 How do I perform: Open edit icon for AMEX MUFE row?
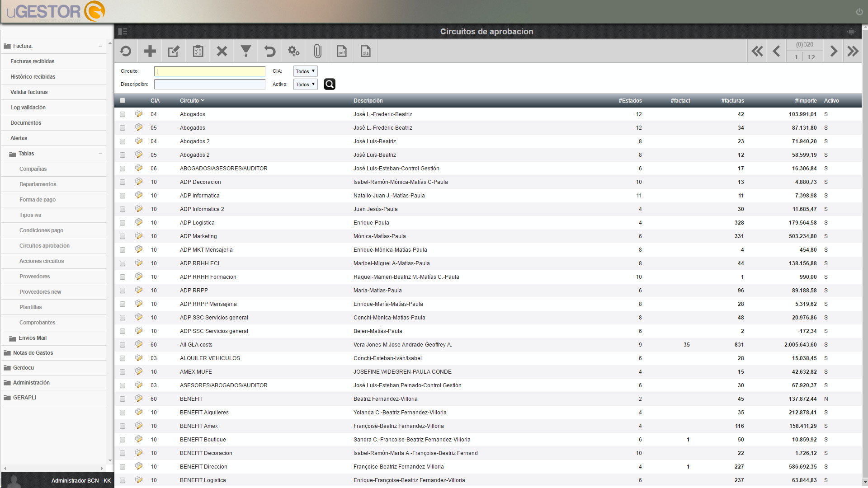pos(139,371)
